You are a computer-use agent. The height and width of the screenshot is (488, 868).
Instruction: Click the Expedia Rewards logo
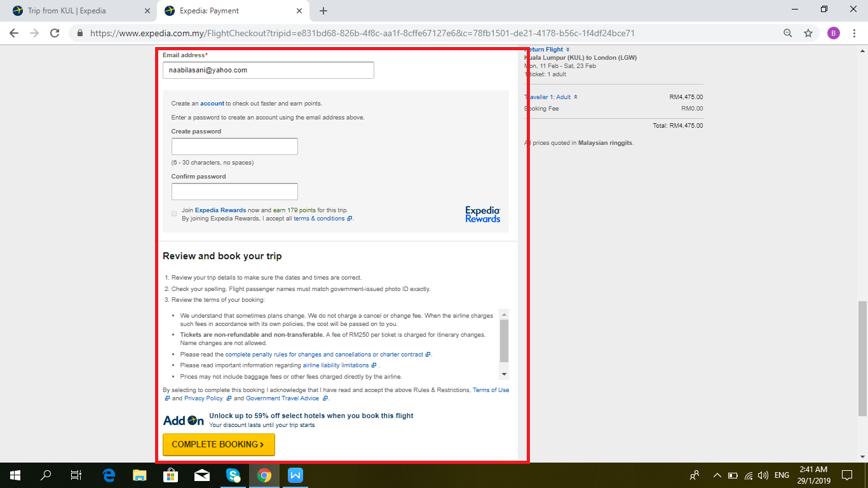tap(482, 214)
